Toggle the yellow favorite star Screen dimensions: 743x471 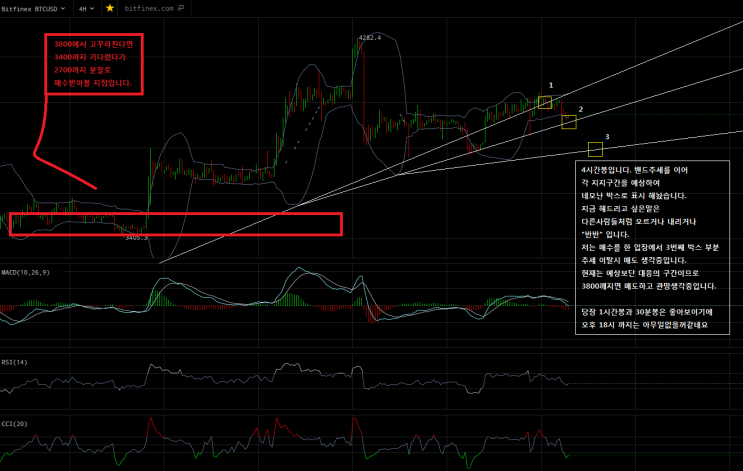110,8
